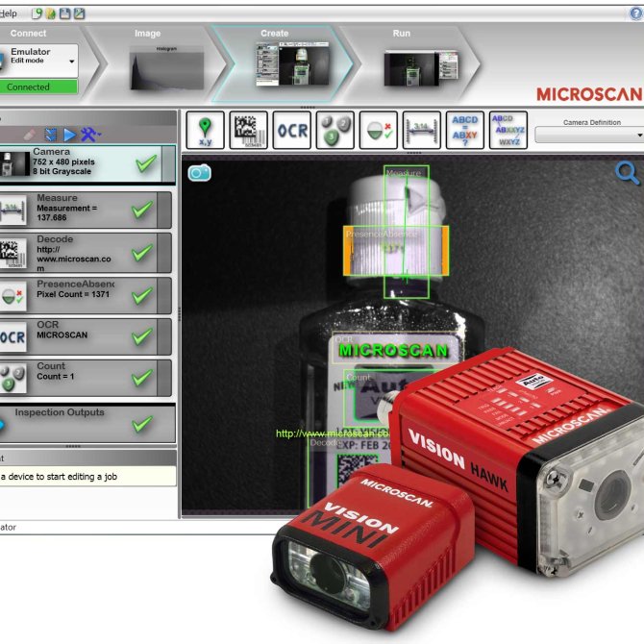Image resolution: width=644 pixels, height=644 pixels.
Task: Click the Run step screenshot thumbnail
Action: [x=421, y=68]
